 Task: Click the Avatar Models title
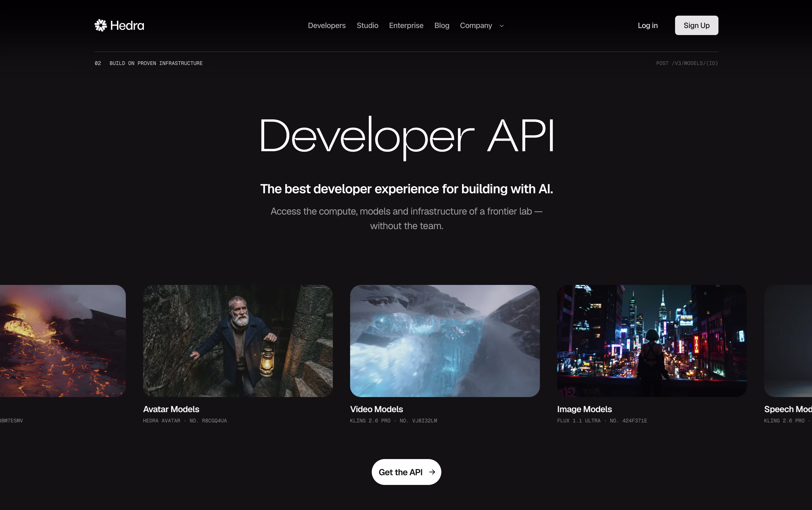tap(171, 409)
